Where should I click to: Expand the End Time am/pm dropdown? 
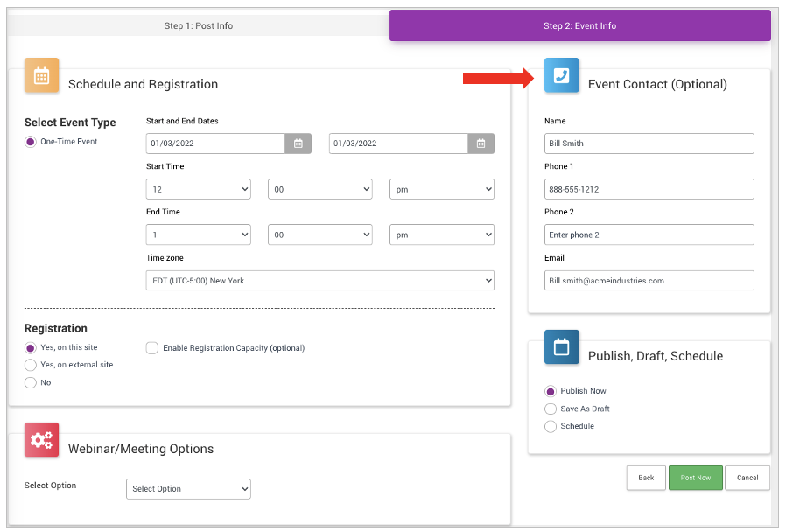click(x=441, y=234)
